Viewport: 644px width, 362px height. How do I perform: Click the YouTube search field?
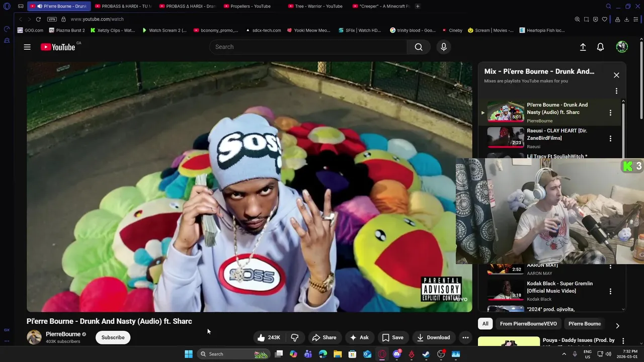tap(308, 47)
